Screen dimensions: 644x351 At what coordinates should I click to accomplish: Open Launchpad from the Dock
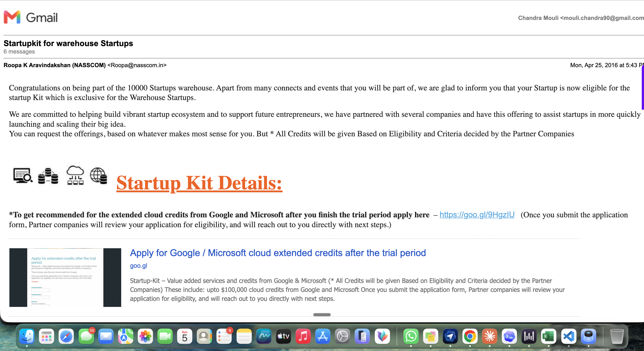pos(47,336)
